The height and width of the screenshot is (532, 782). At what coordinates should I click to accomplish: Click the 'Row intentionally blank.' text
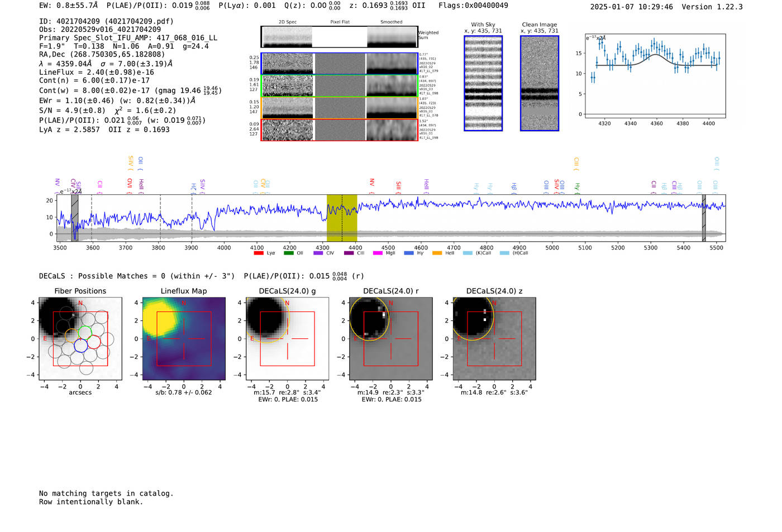point(91,502)
